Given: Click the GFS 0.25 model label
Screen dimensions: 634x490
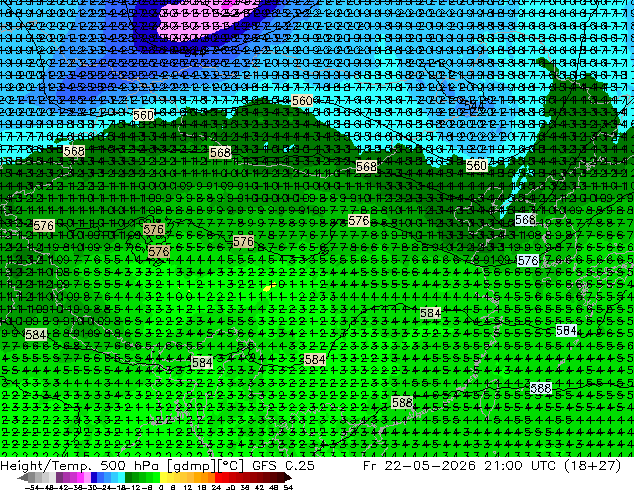Looking at the screenshot, I should coord(283,465).
